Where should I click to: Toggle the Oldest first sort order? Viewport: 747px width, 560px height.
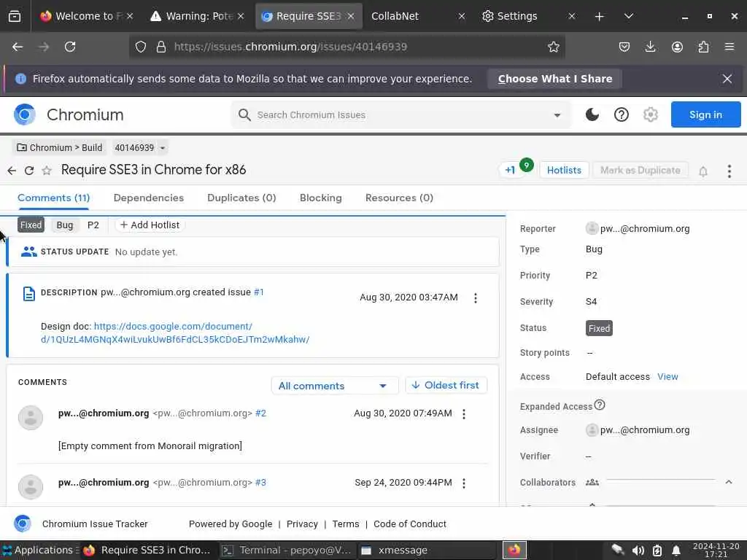click(446, 385)
